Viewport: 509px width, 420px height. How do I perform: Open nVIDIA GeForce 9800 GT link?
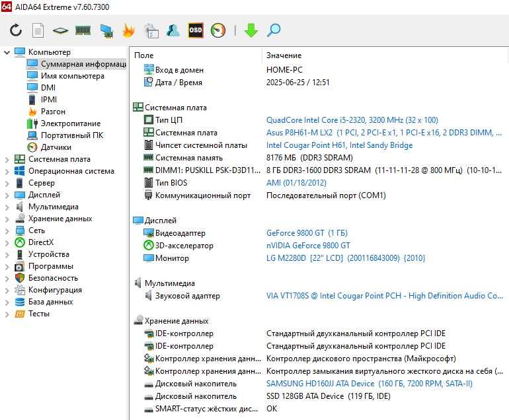click(x=308, y=246)
